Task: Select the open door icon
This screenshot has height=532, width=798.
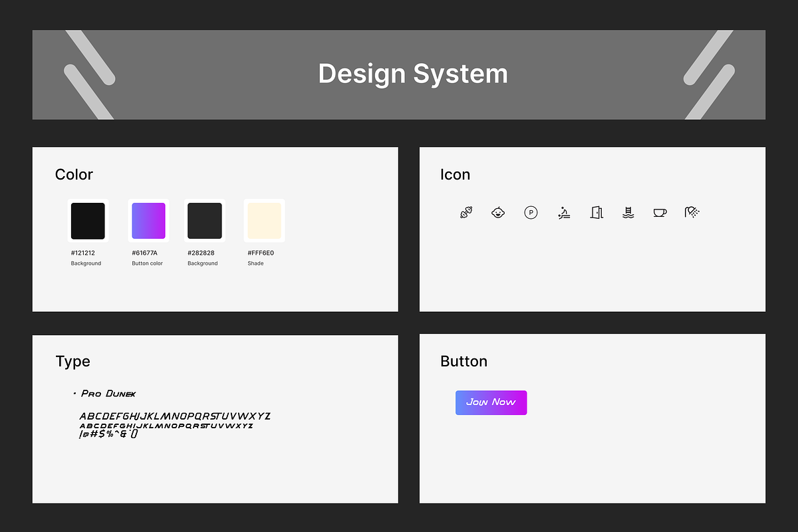Action: click(597, 213)
